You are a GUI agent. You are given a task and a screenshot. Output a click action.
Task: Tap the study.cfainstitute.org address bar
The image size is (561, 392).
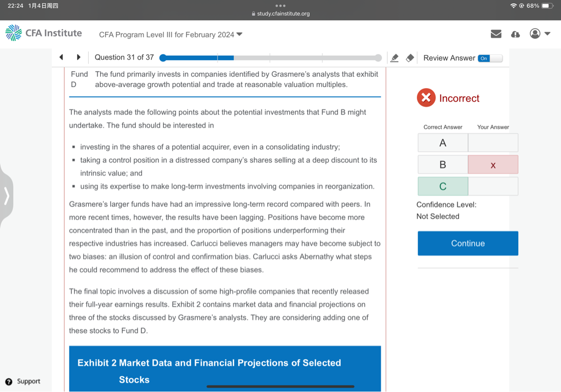point(280,14)
